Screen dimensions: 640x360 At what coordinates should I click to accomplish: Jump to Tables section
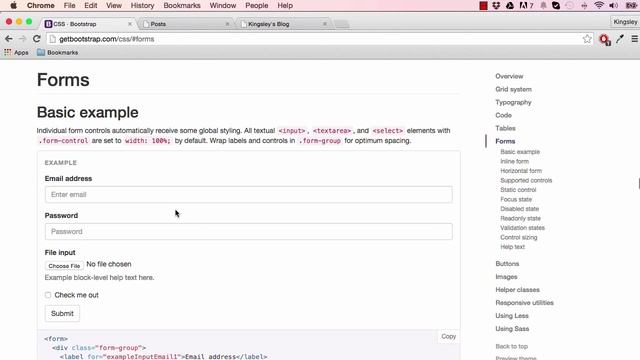point(505,128)
